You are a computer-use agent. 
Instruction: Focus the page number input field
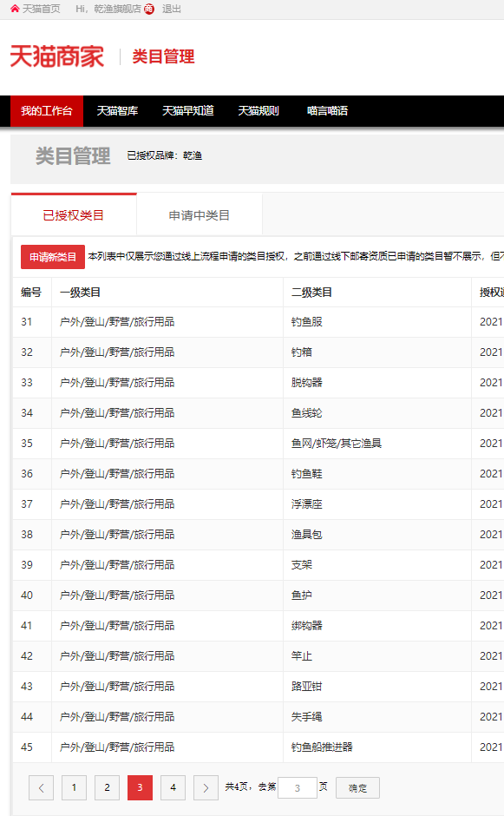298,788
